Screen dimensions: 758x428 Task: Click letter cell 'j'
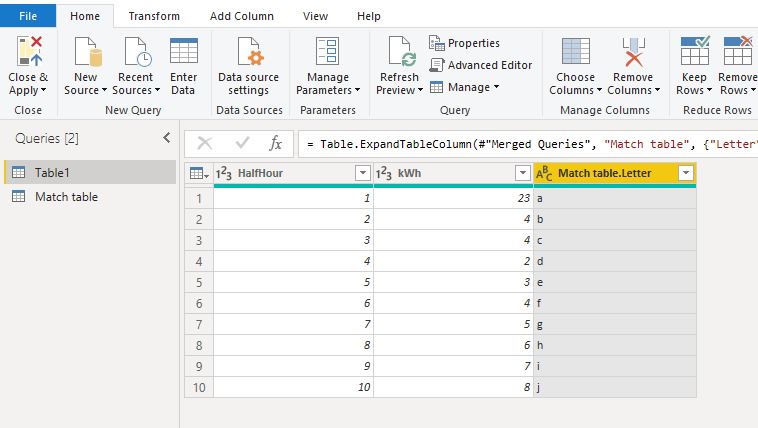(615, 387)
